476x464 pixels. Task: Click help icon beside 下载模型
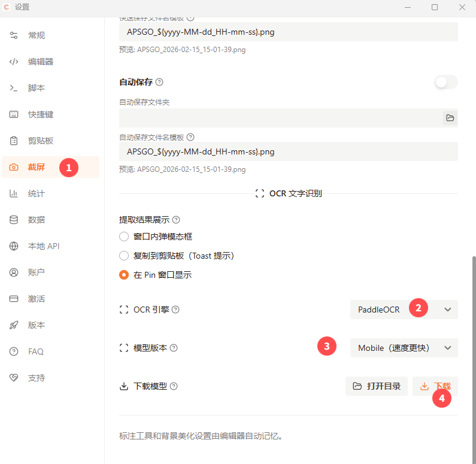[174, 386]
